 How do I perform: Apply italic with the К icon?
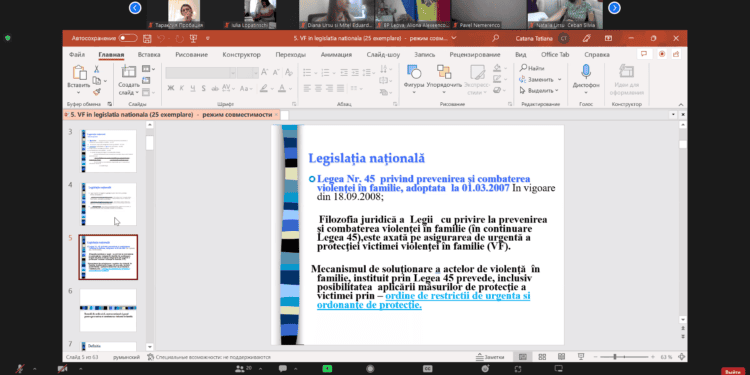click(x=182, y=88)
